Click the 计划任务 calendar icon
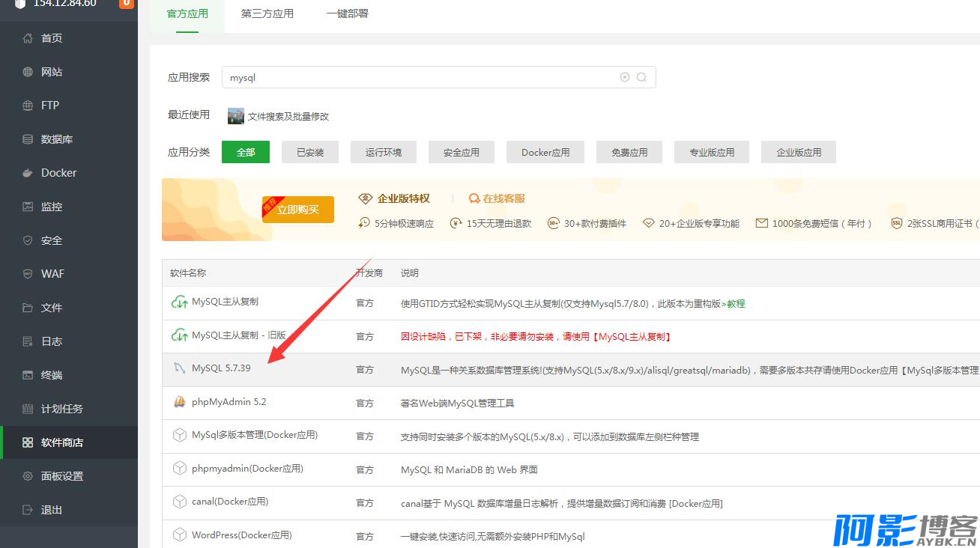This screenshot has height=548, width=980. coord(28,409)
